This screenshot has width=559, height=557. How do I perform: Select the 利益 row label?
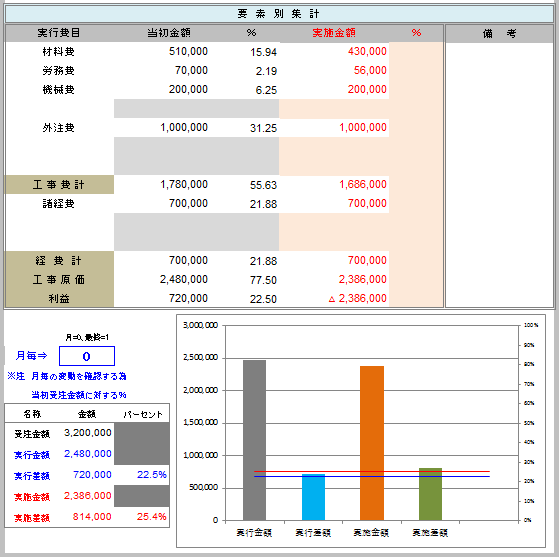pyautogui.click(x=59, y=298)
